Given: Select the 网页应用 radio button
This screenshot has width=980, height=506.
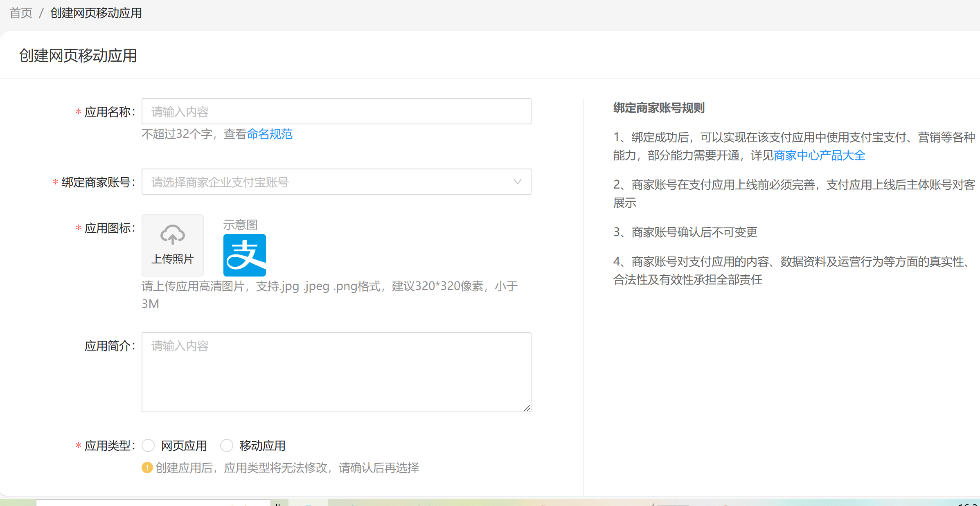Looking at the screenshot, I should tap(148, 445).
